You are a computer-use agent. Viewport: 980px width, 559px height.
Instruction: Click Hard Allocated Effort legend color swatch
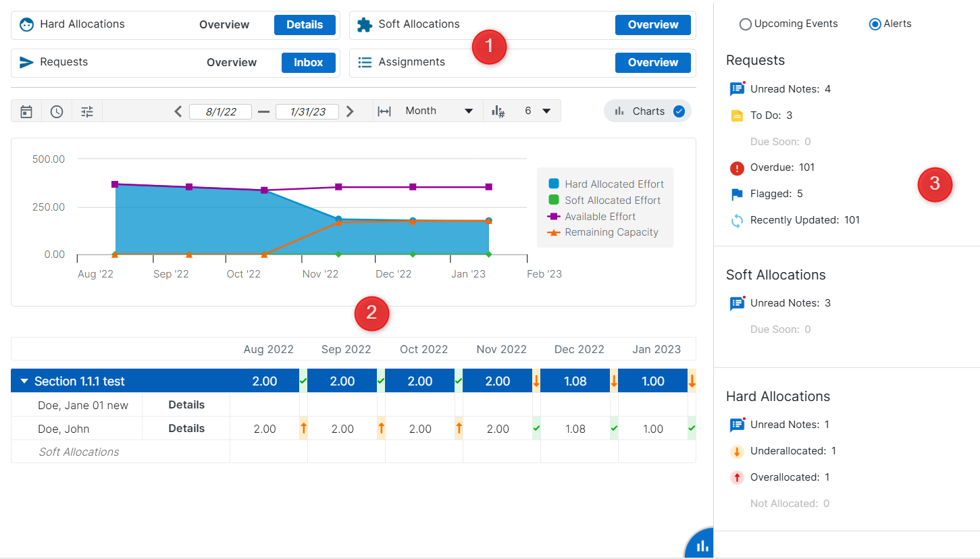554,184
